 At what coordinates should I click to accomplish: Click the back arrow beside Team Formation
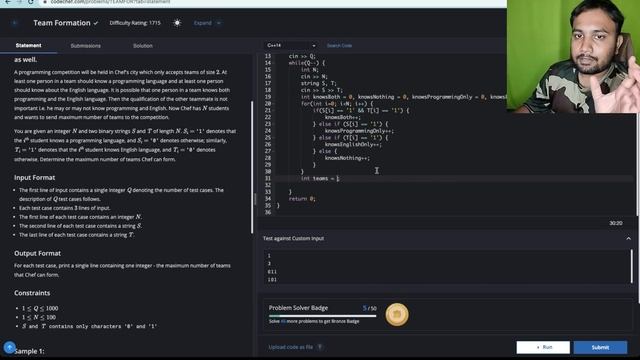(x=15, y=23)
